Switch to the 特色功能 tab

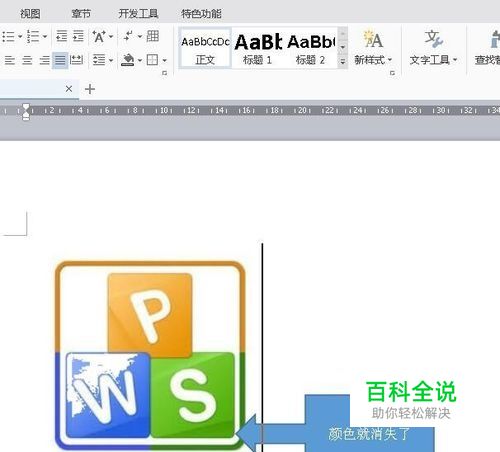click(x=201, y=14)
